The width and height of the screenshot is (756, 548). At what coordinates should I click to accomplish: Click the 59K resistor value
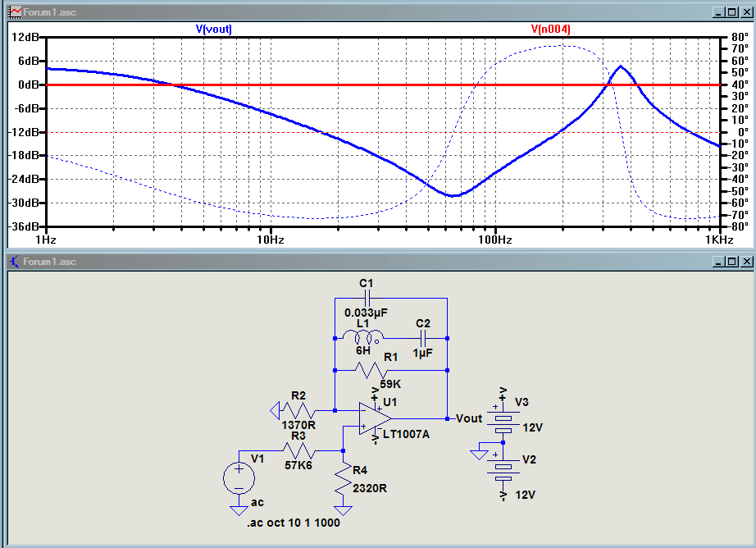pos(390,385)
